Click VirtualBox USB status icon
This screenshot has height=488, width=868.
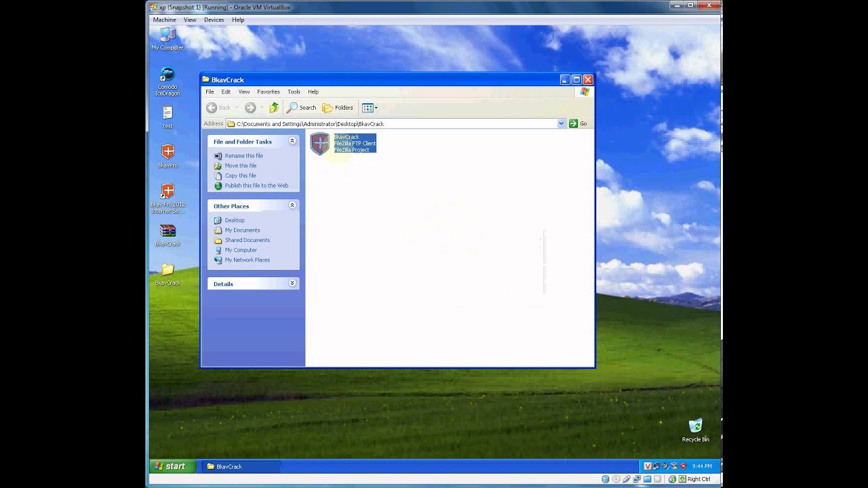coord(627,479)
